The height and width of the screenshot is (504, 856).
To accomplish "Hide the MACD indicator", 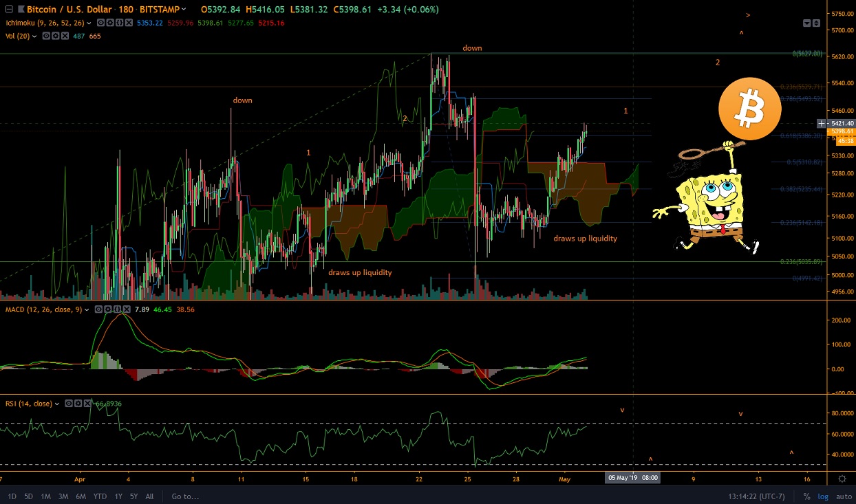I will [x=99, y=309].
